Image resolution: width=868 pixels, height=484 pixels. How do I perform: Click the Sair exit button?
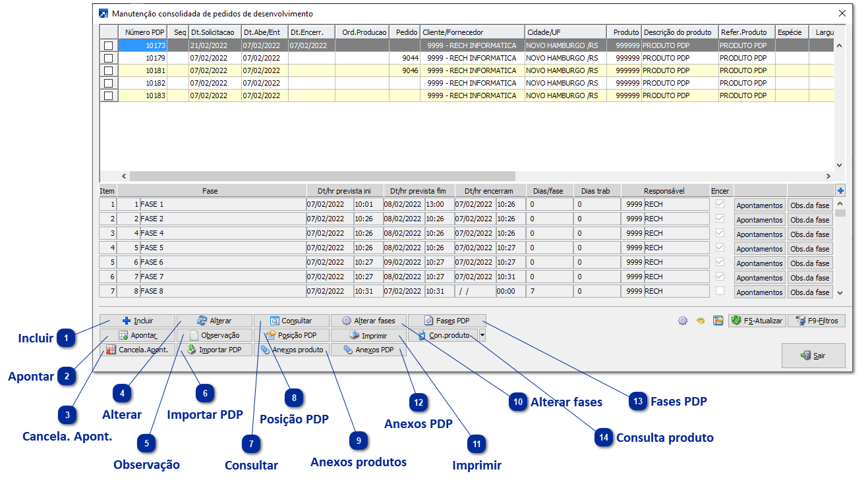[x=813, y=355]
